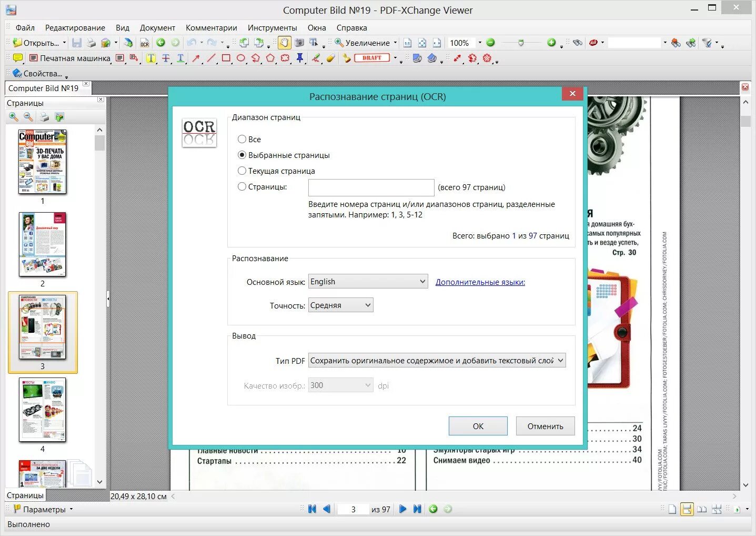The image size is (756, 536).
Task: Enable continuous page layout icon
Action: tap(687, 509)
